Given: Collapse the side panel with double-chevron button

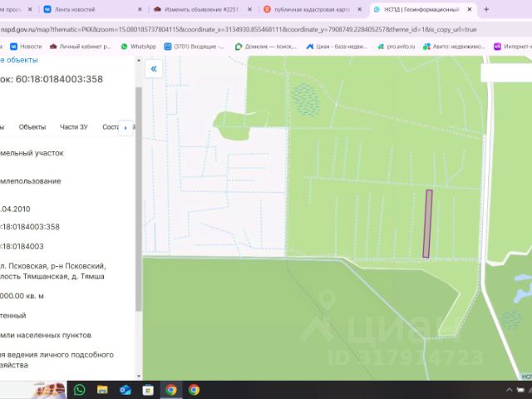Looking at the screenshot, I should (x=154, y=69).
